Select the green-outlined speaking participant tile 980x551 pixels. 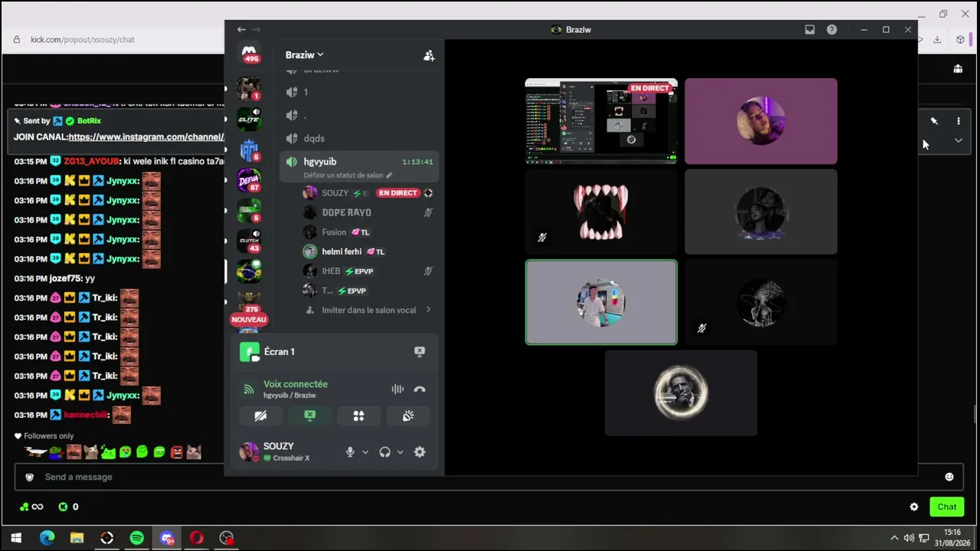[601, 302]
